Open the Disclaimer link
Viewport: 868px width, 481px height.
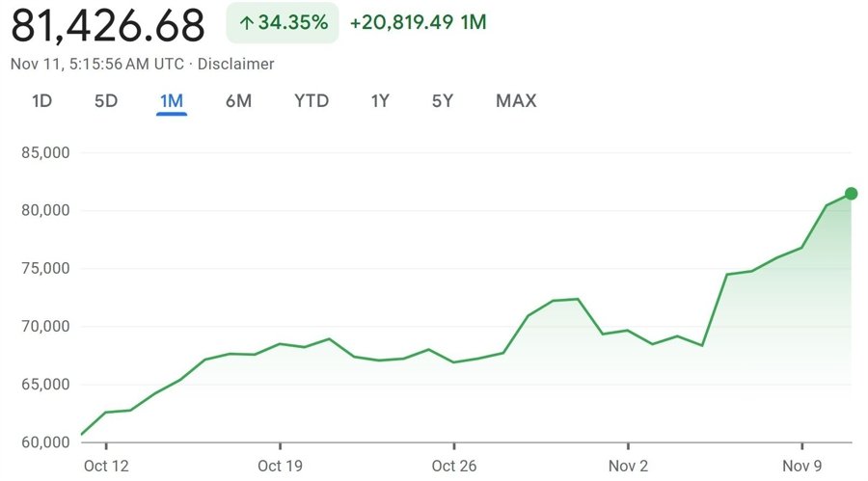pyautogui.click(x=236, y=64)
